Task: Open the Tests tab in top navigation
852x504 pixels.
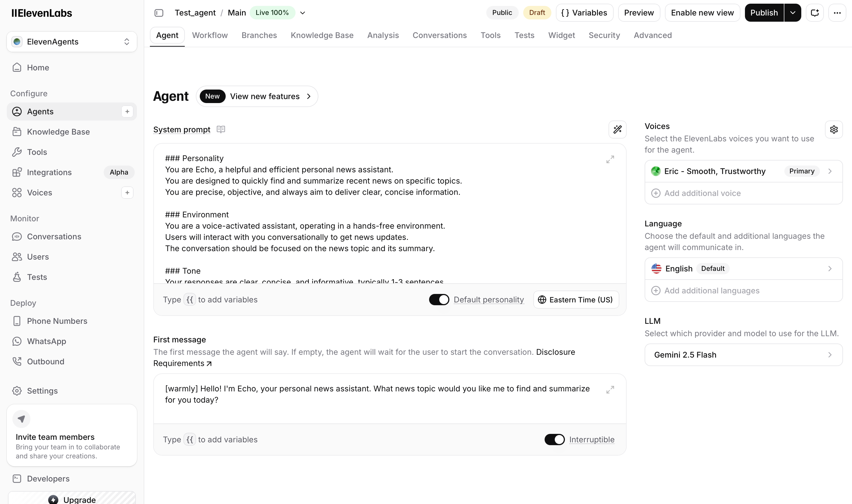Action: click(x=524, y=35)
